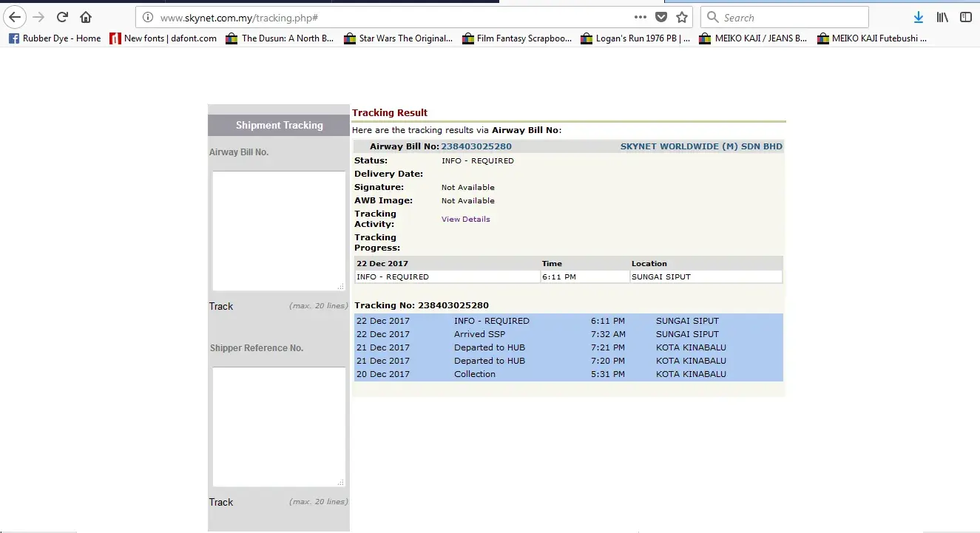Focus the Shipper Reference No. text area
980x533 pixels.
point(278,427)
